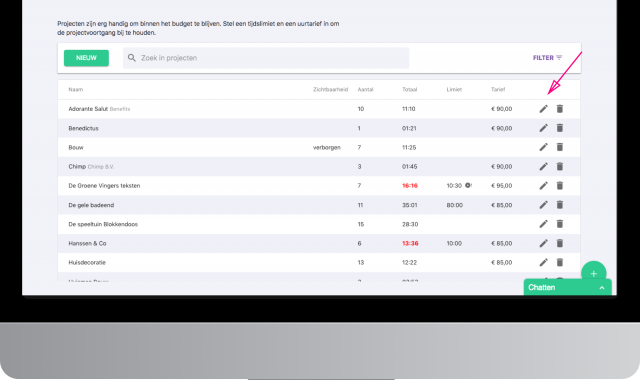
Task: Click the Chimp B.V. client label
Action: (101, 167)
